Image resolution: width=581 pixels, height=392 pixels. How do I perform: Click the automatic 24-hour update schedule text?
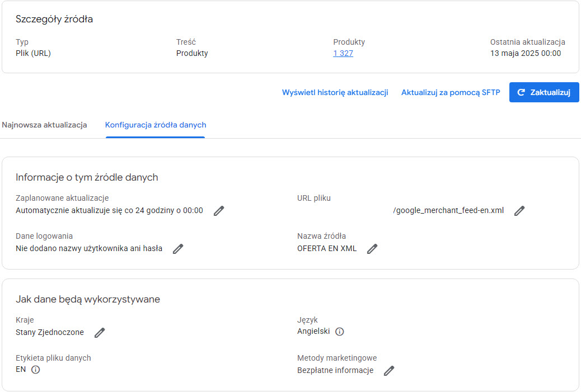pos(109,211)
